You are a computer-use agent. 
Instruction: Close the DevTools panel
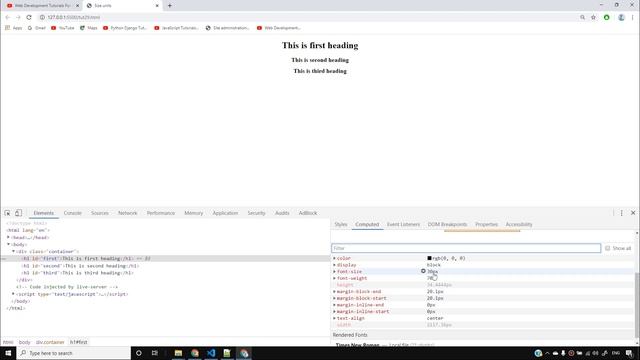pyautogui.click(x=633, y=213)
